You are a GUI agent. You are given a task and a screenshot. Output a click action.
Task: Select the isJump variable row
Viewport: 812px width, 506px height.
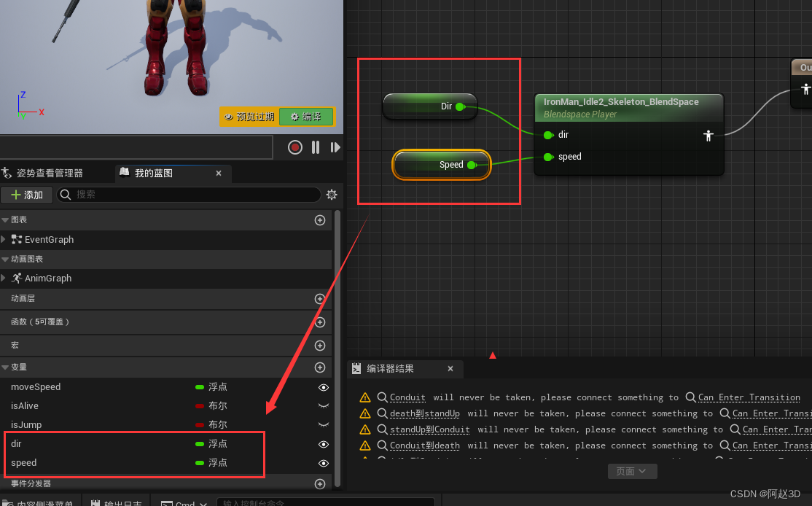[165, 424]
